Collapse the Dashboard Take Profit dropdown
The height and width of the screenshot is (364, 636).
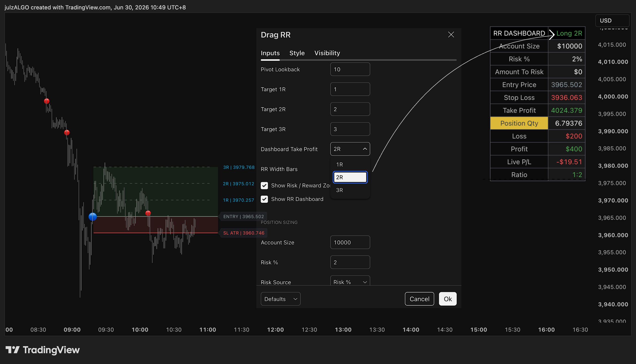pos(350,149)
